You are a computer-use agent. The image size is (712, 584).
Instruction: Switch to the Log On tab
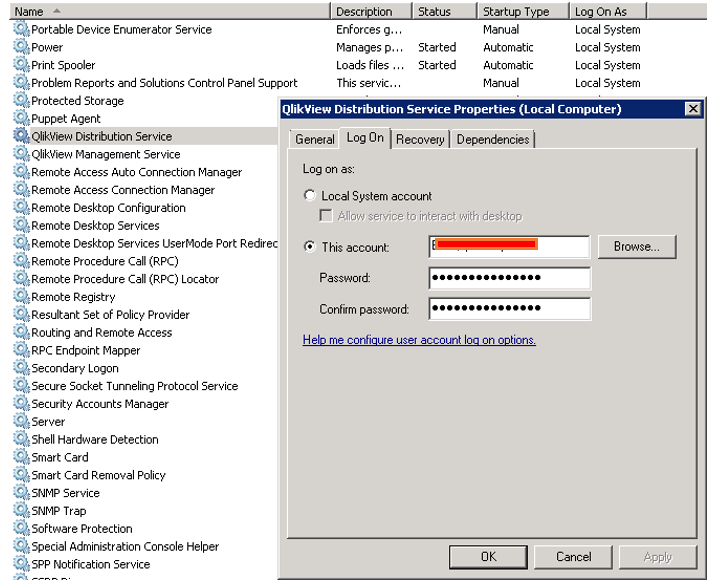[365, 138]
